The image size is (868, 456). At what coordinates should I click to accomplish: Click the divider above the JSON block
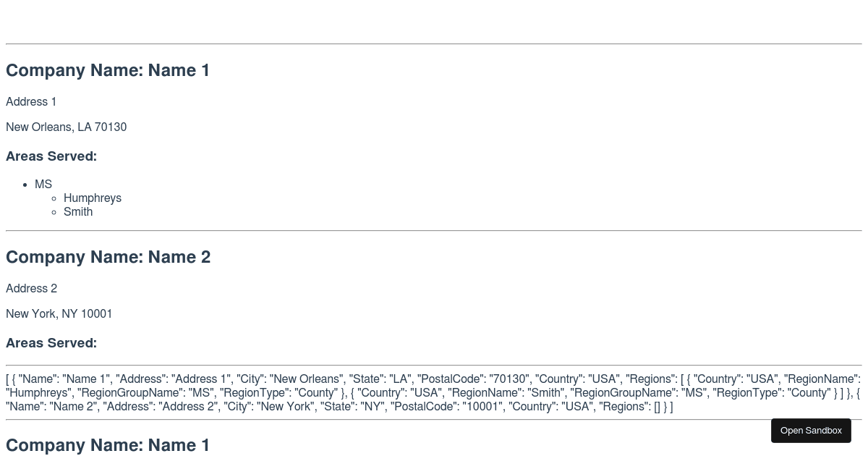[x=434, y=366]
